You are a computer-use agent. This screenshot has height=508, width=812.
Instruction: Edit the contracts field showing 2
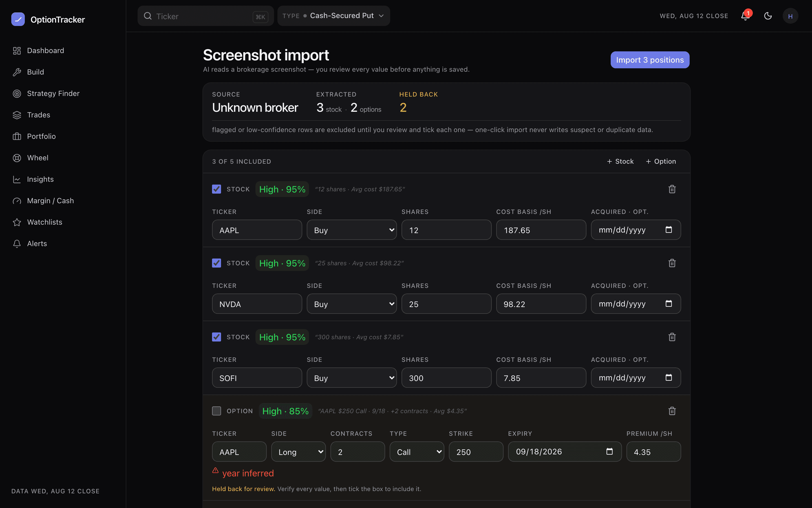point(357,452)
